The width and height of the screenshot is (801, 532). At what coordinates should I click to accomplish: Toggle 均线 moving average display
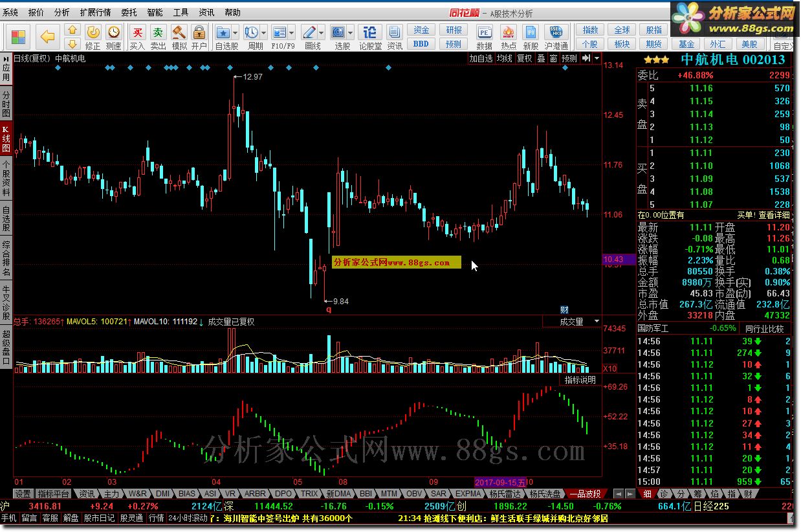(504, 58)
